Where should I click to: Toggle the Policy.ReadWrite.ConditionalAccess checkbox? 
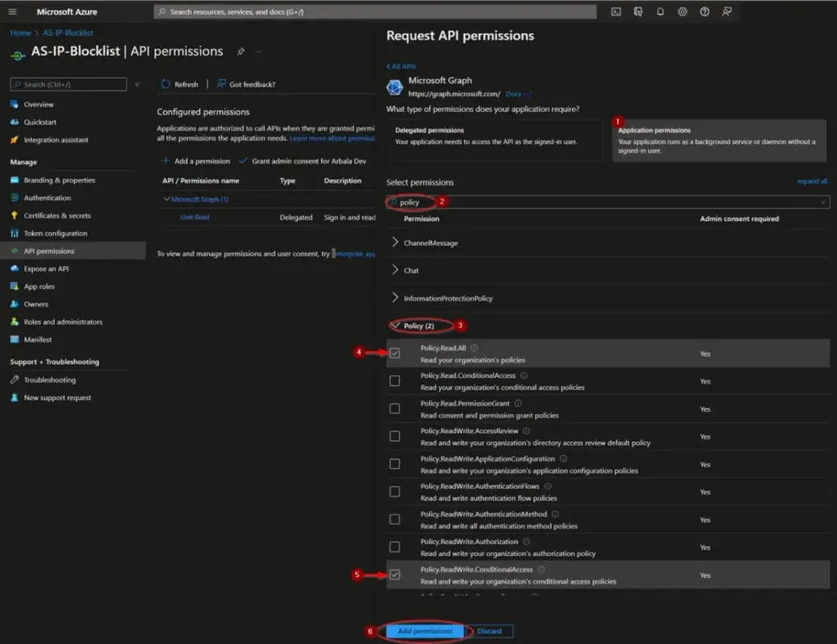coord(395,575)
